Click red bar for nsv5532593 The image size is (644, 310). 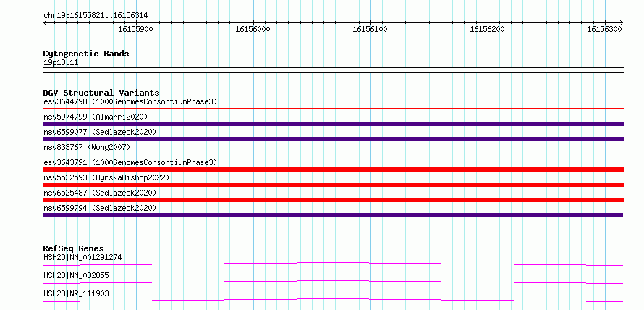[333, 185]
